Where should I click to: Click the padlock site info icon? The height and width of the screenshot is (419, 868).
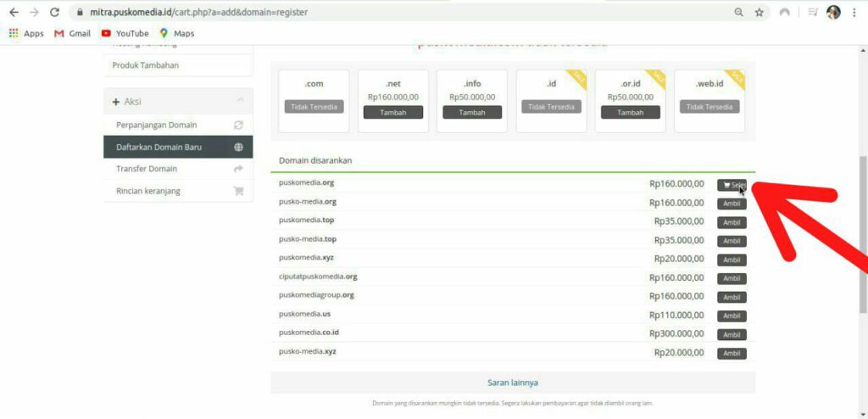coord(81,12)
